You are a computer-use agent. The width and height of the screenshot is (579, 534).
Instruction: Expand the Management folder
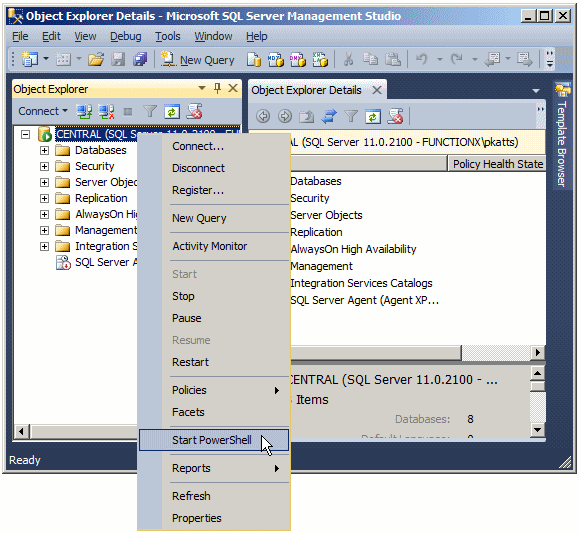(x=44, y=230)
